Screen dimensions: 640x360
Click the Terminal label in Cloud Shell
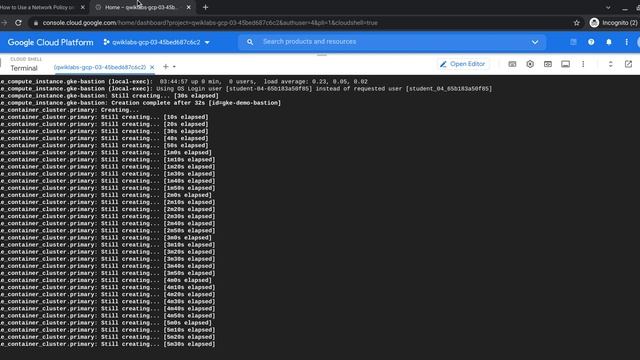(24, 68)
